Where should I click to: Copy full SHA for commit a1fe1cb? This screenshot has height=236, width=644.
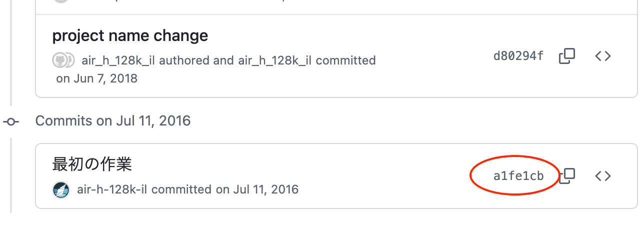pos(566,176)
